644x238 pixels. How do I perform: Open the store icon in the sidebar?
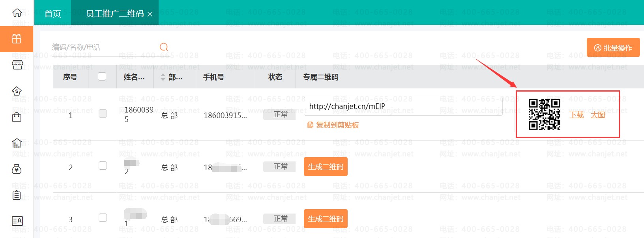(x=17, y=65)
